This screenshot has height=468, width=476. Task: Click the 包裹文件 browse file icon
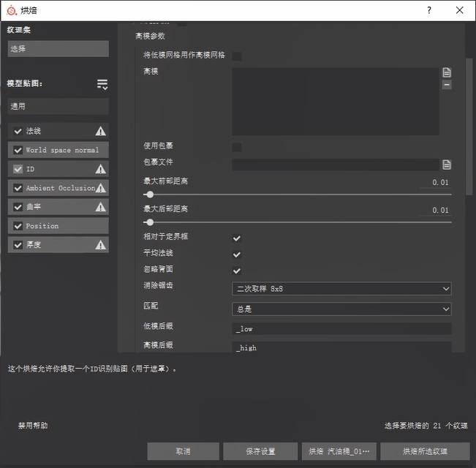click(x=446, y=165)
